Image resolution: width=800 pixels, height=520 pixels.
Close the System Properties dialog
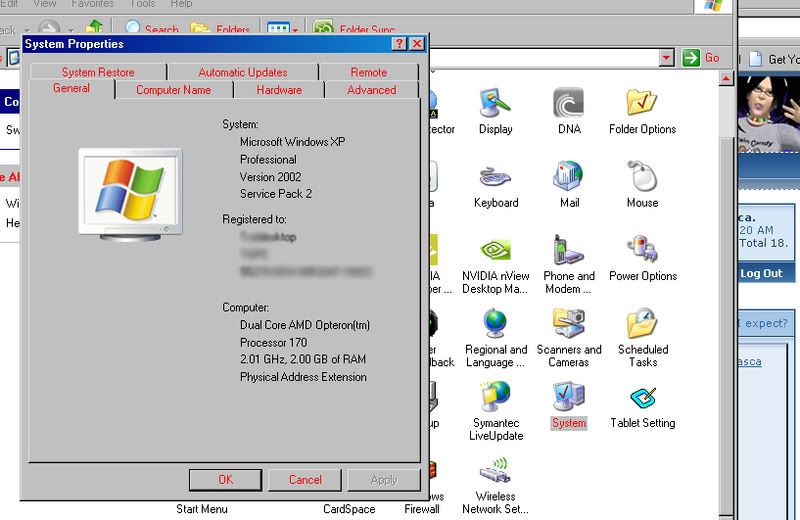click(417, 44)
